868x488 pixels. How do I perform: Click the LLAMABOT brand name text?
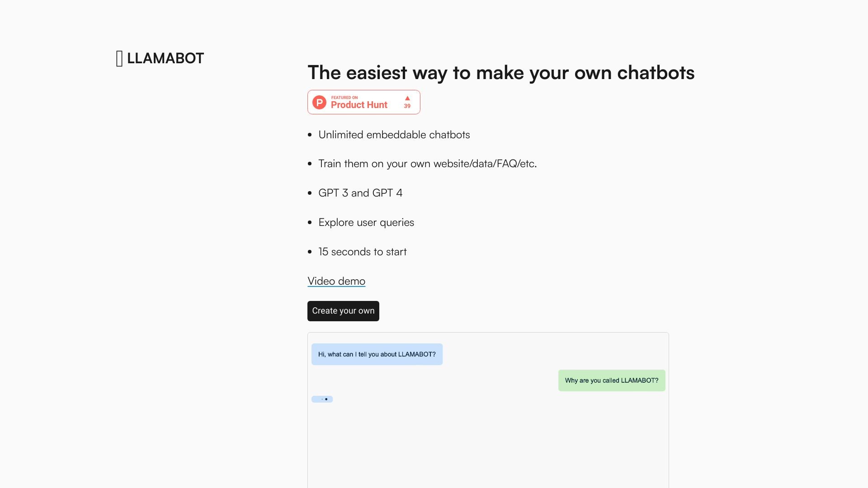pos(165,58)
